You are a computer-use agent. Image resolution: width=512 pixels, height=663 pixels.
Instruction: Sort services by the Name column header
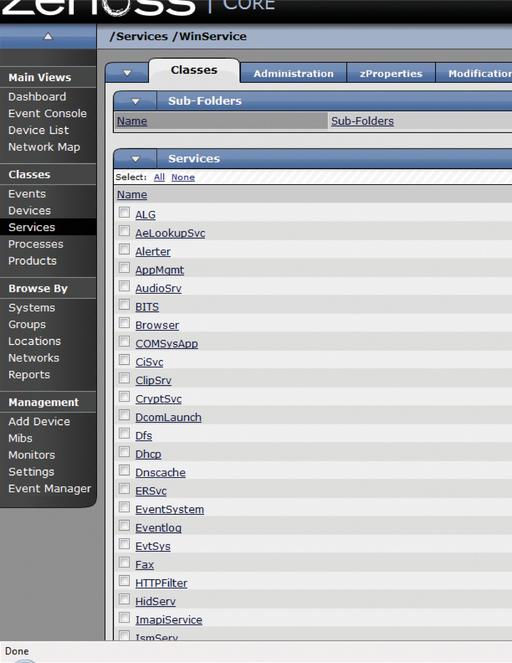pyautogui.click(x=132, y=195)
